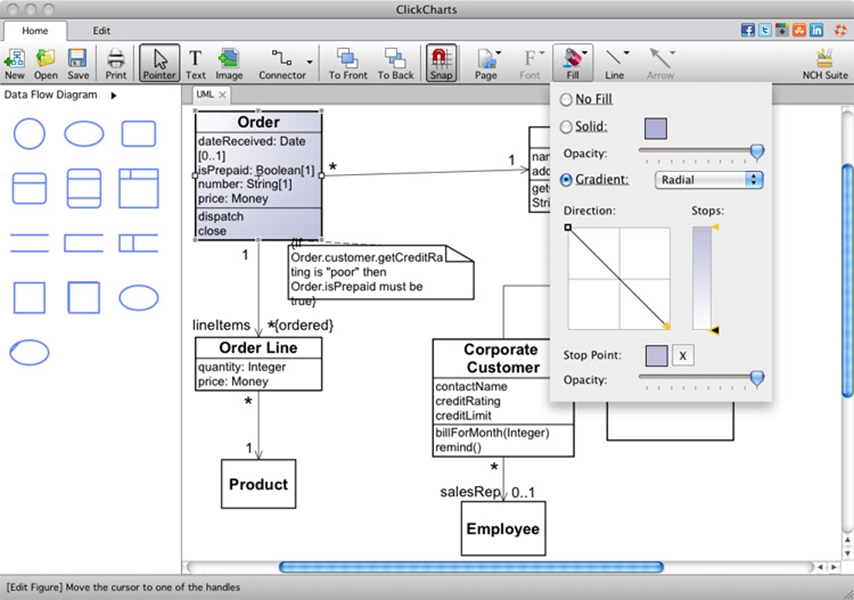Click the horizontal scrollbar thumb

coord(471,567)
